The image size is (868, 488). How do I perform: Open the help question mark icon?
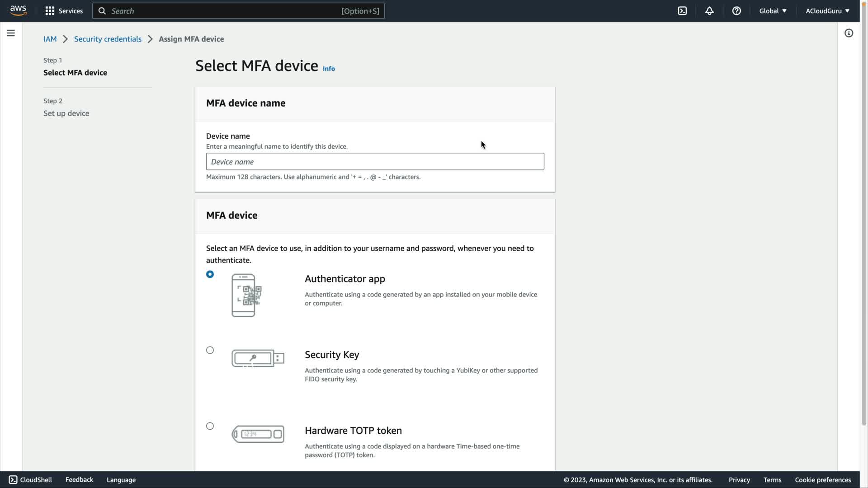coord(736,11)
